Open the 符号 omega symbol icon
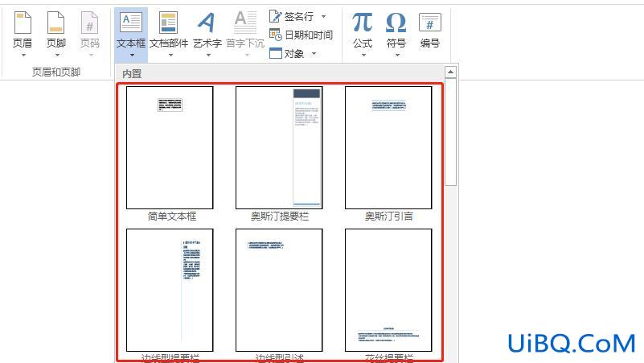 [396, 23]
